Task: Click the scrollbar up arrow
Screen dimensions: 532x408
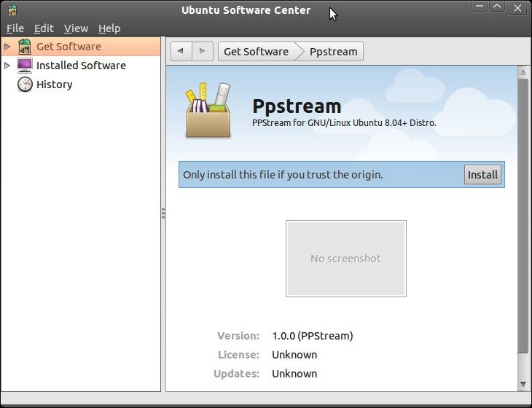Action: click(523, 72)
